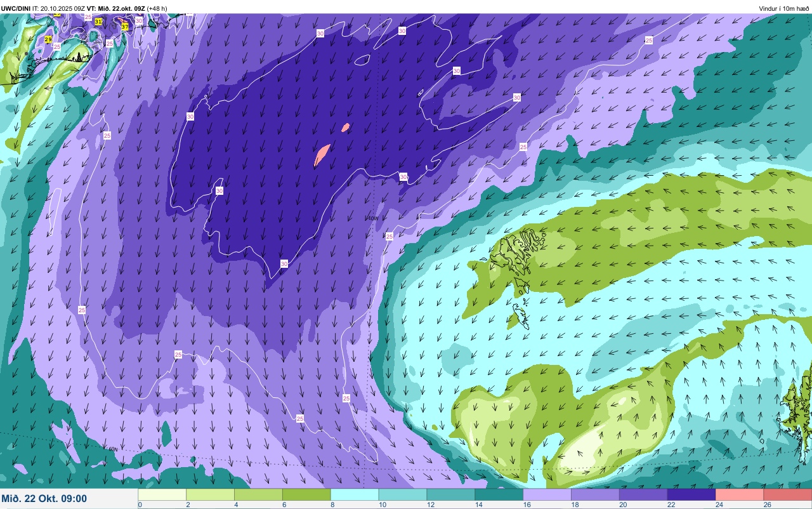
Task: Click the larger salmon-colored wind maximum patch
Action: point(322,155)
